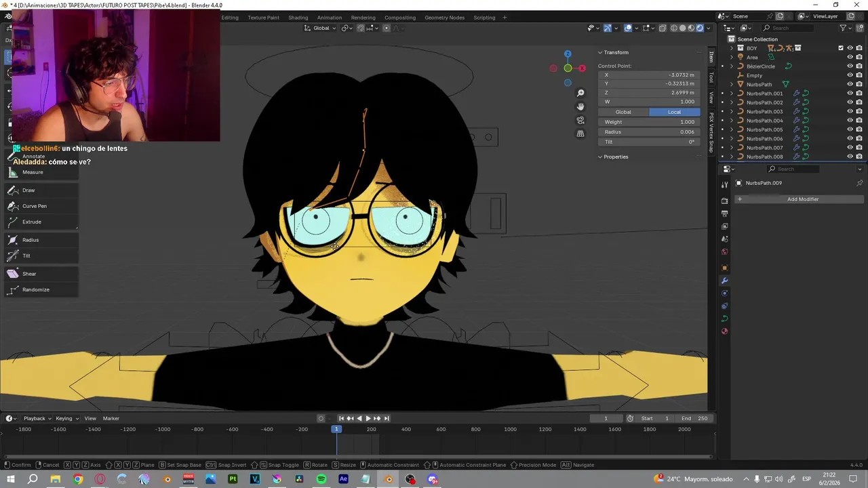Open the Scene properties tab icon
Image resolution: width=868 pixels, height=488 pixels.
tap(724, 239)
